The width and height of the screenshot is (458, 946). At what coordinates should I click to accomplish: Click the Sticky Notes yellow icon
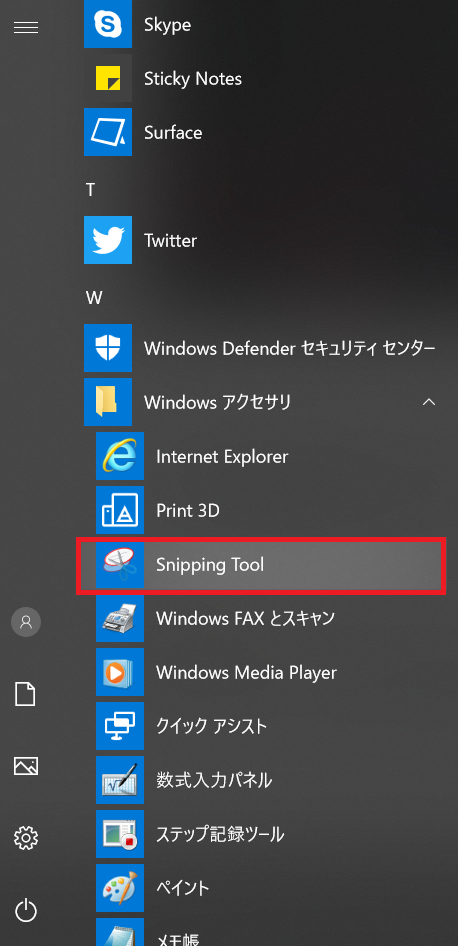pyautogui.click(x=108, y=78)
